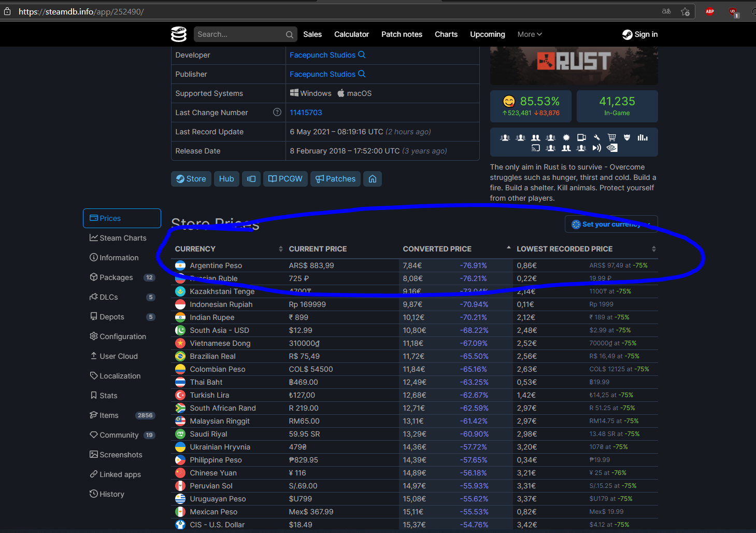Click the shopping cart in-app purchases icon
The image size is (756, 533).
(612, 137)
